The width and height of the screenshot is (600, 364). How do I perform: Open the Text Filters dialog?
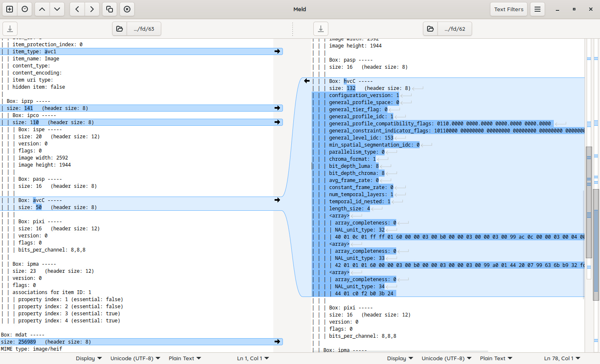[x=508, y=9]
